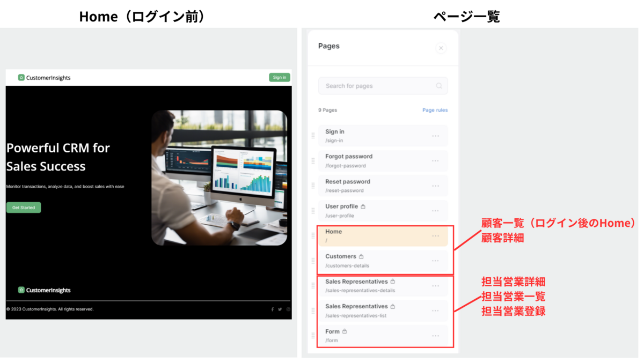Click the hero image of man at computer
The height and width of the screenshot is (362, 644).
219,178
